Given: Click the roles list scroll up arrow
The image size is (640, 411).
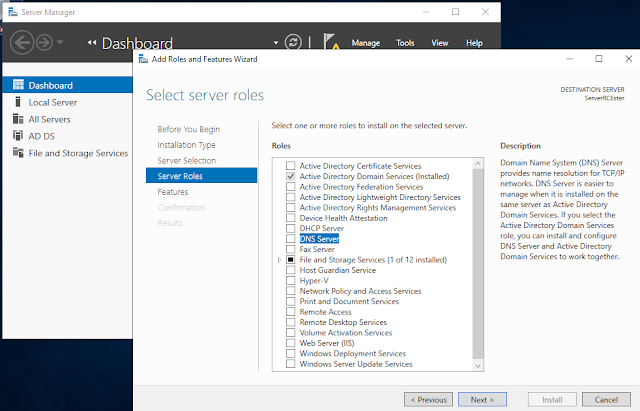Looking at the screenshot, I should point(478,163).
